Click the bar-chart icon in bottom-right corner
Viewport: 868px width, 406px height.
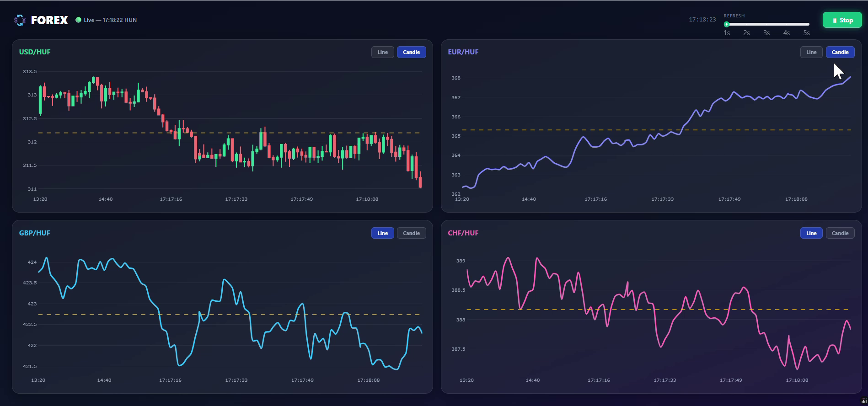click(864, 401)
